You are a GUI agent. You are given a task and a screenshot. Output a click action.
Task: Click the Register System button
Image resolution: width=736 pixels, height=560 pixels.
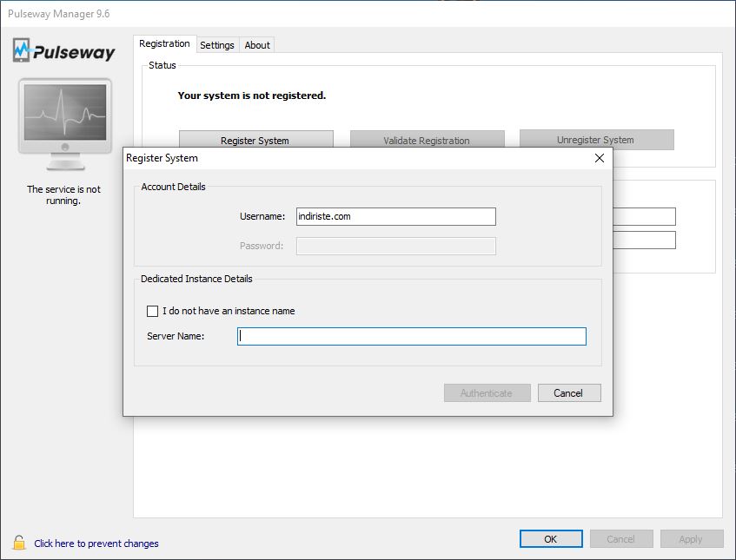pos(256,139)
